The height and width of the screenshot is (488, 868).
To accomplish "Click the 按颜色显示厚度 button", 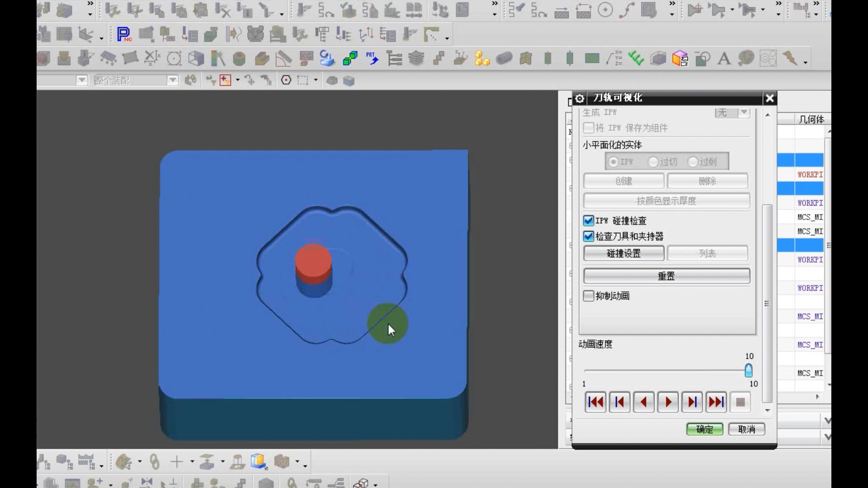I will click(666, 201).
